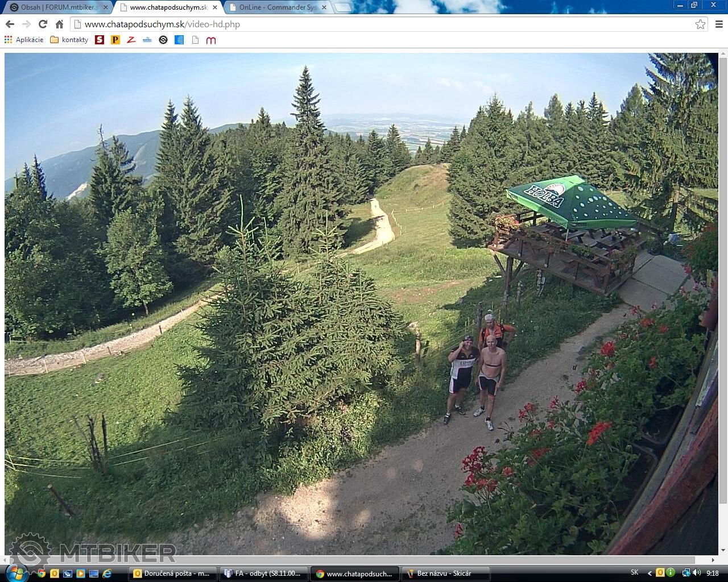728x582 pixels.
Task: Open the Chrome hamburger menu
Action: (x=719, y=24)
